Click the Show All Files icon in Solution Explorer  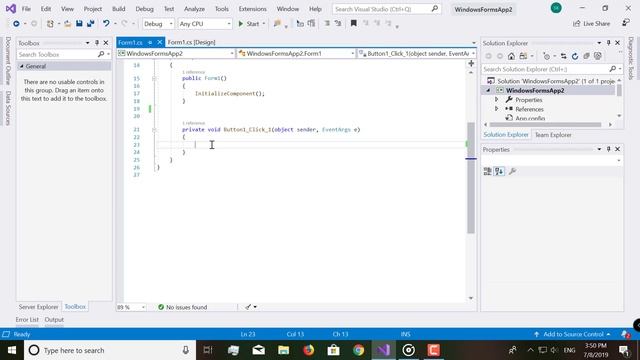coord(598,56)
